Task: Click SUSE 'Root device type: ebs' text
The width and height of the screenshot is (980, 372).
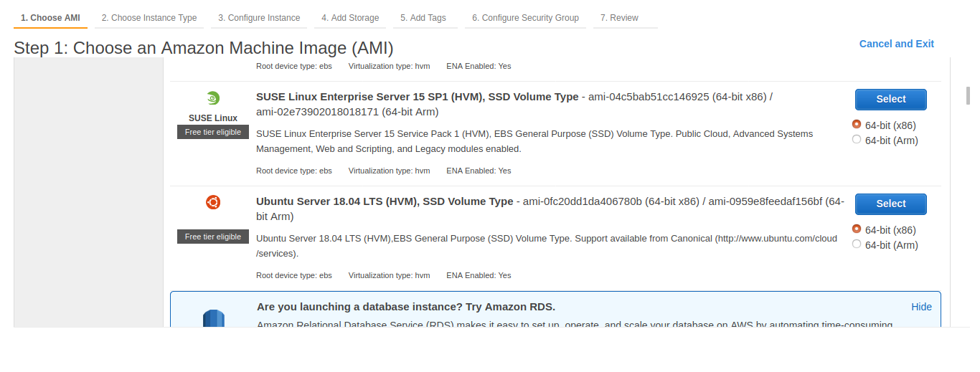Action: coord(294,171)
